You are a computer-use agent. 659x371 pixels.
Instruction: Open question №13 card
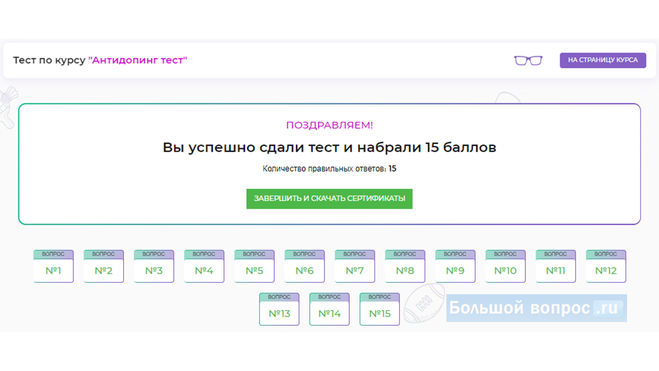[x=279, y=309]
